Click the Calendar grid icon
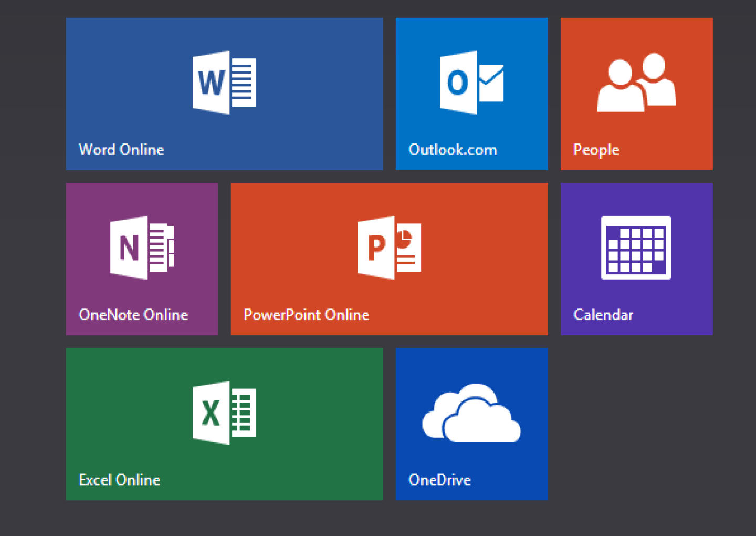 click(637, 247)
